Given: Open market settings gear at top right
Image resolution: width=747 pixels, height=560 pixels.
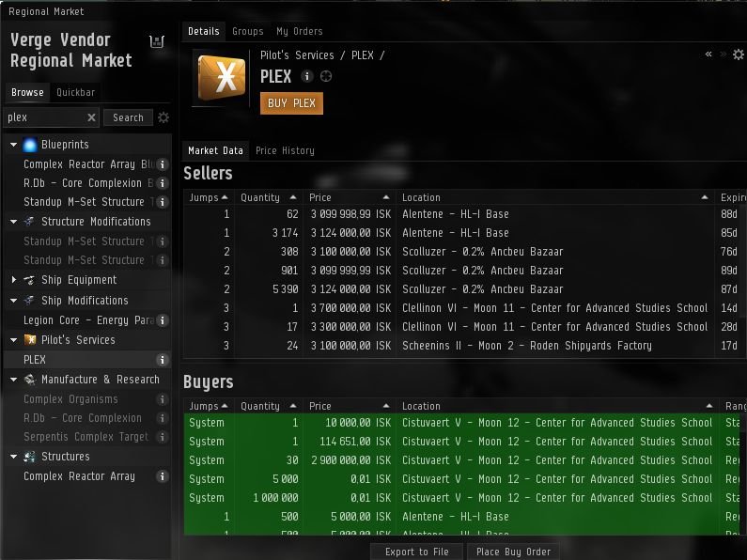Looking at the screenshot, I should tap(739, 54).
